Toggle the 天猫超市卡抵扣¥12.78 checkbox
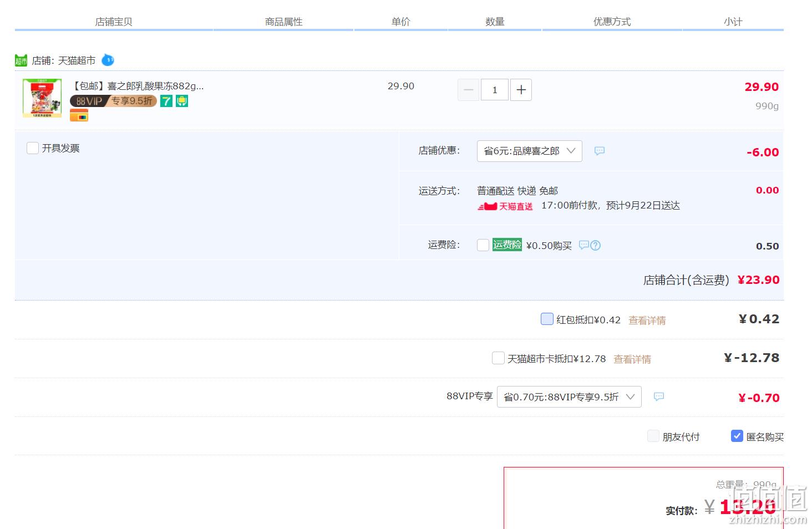812x529 pixels. [498, 358]
